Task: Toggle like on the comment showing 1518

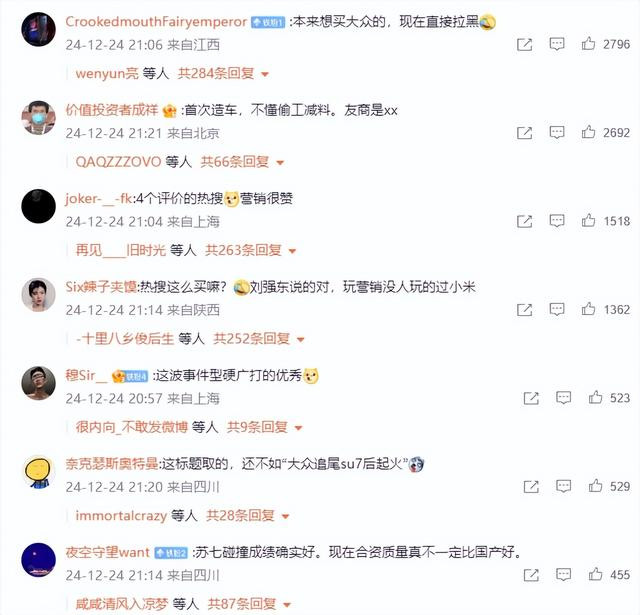Action: 588,220
